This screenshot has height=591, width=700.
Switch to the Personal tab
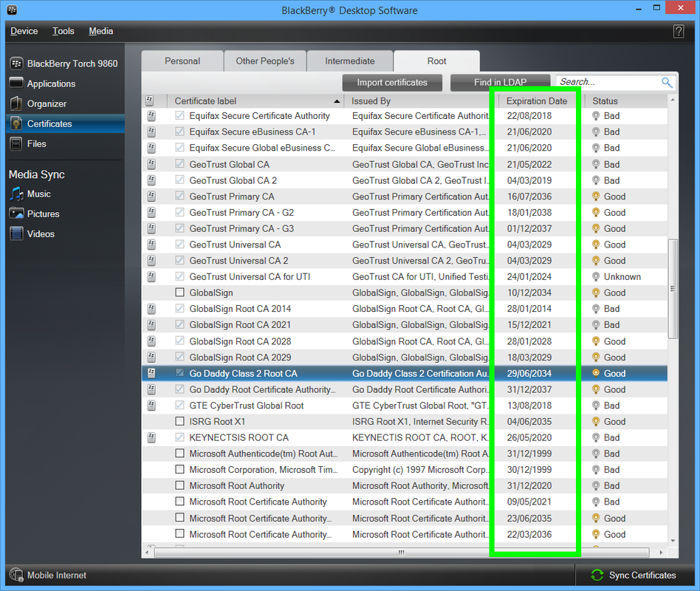tap(182, 61)
